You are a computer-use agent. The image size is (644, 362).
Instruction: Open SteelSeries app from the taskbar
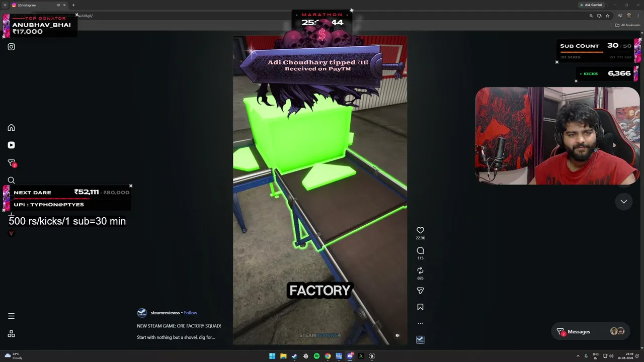pyautogui.click(x=305, y=356)
